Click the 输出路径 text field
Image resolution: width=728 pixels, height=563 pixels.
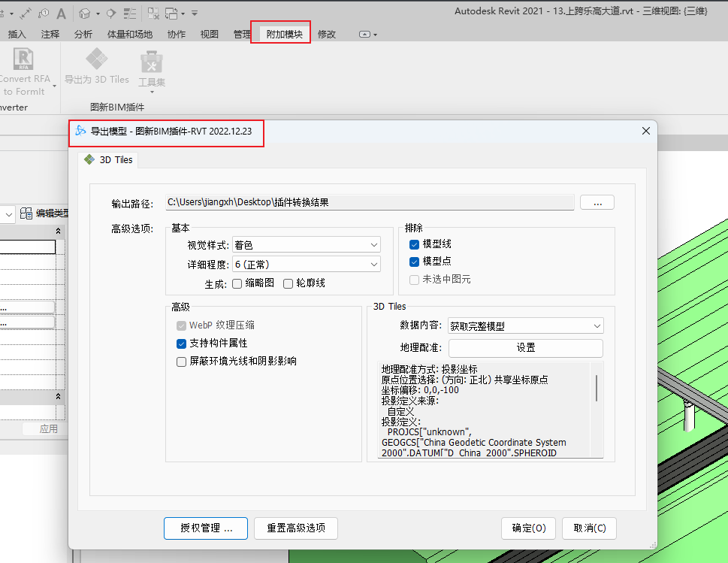tap(370, 202)
